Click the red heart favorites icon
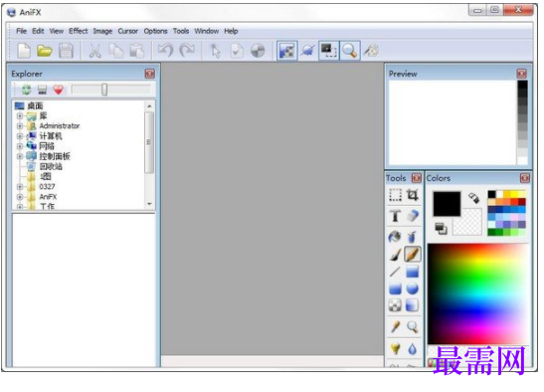The image size is (544, 392). click(x=59, y=90)
